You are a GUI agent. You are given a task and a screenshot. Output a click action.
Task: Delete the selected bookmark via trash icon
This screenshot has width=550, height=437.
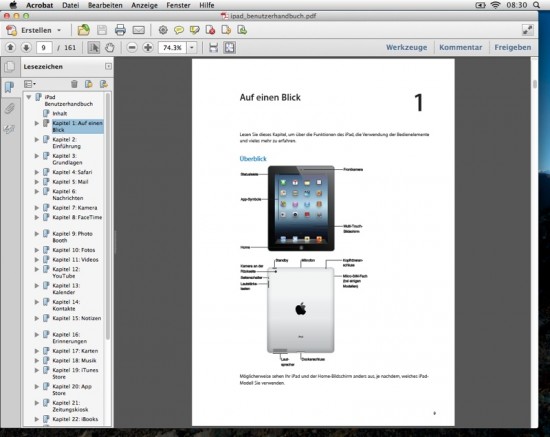pyautogui.click(x=74, y=84)
